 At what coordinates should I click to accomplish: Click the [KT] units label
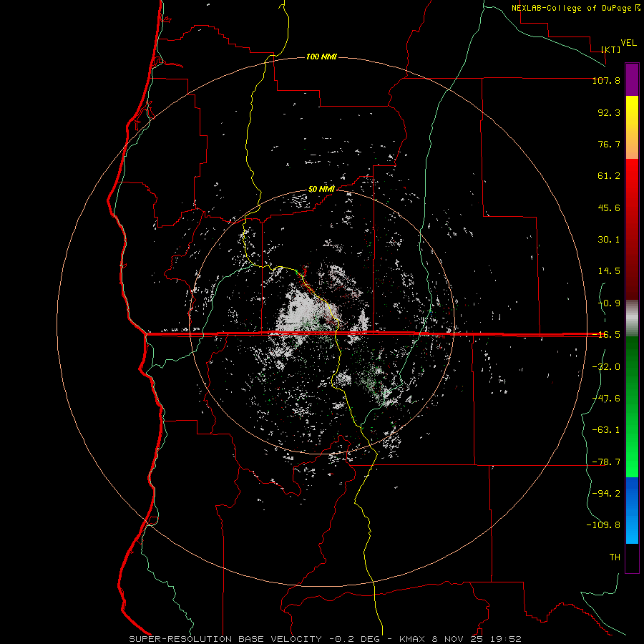pos(611,49)
